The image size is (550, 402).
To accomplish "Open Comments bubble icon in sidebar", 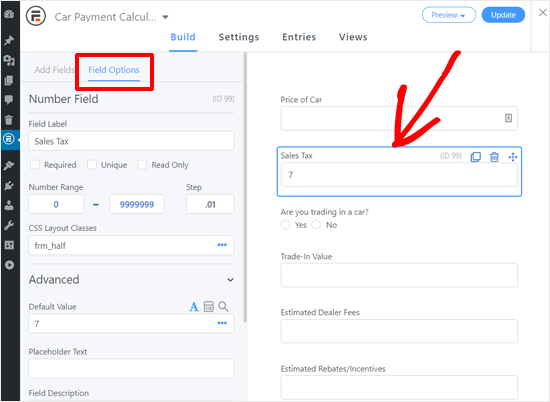I will click(9, 100).
